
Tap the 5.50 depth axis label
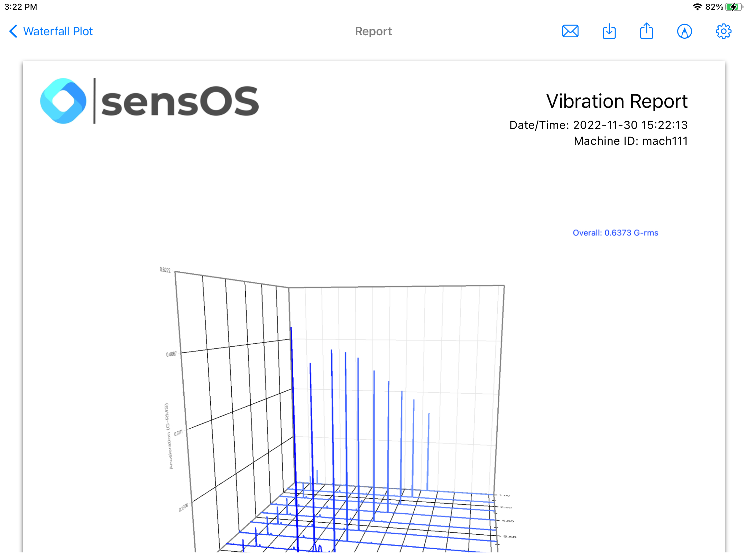pyautogui.click(x=509, y=537)
